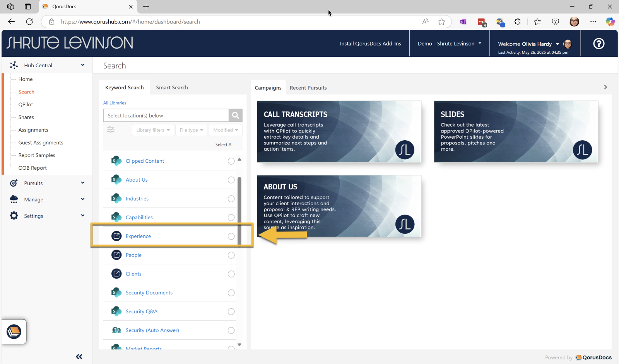Screen dimensions: 619x364
Task: Collapse the sidebar with double-chevron icon
Action: point(79,357)
